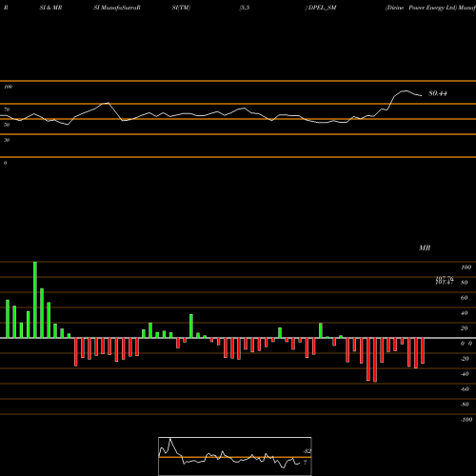Screen dimensions: 476x476
Task: Click the 60 label on MR axis
Action: pyautogui.click(x=464, y=298)
